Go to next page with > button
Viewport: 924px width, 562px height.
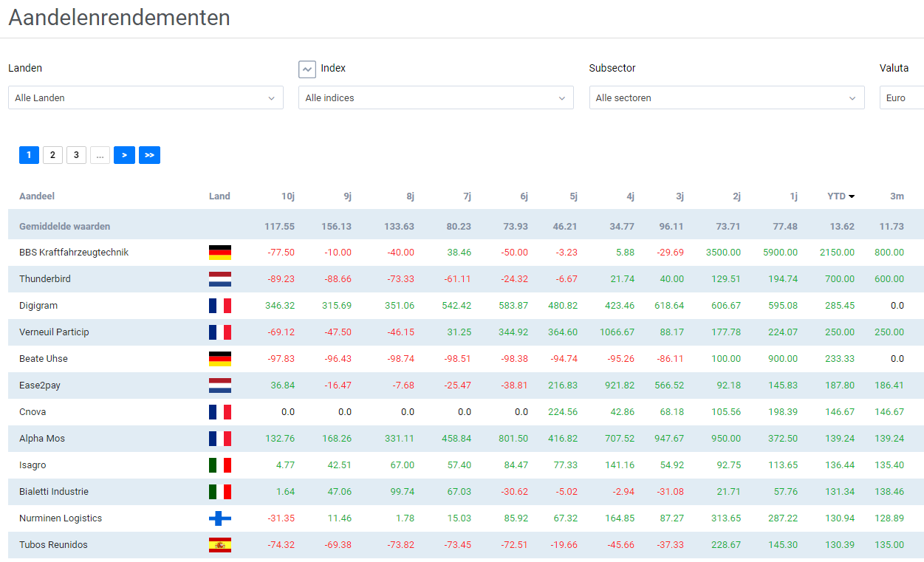click(x=124, y=155)
